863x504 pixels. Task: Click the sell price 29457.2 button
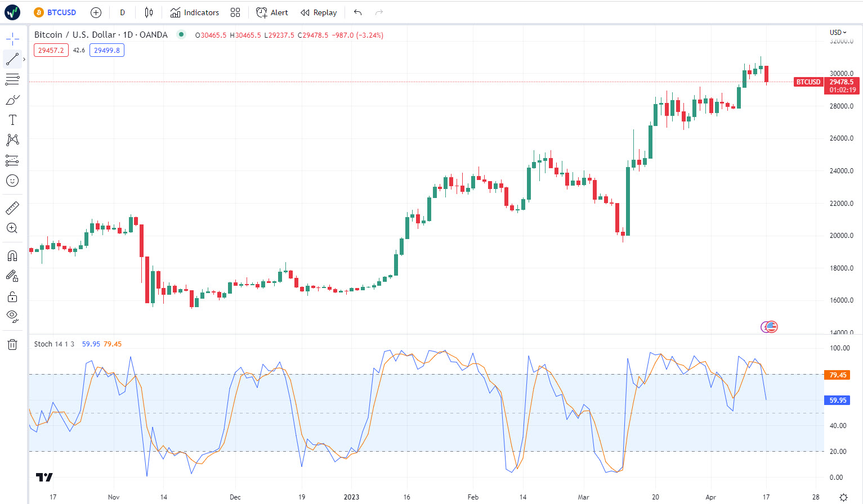(x=51, y=50)
